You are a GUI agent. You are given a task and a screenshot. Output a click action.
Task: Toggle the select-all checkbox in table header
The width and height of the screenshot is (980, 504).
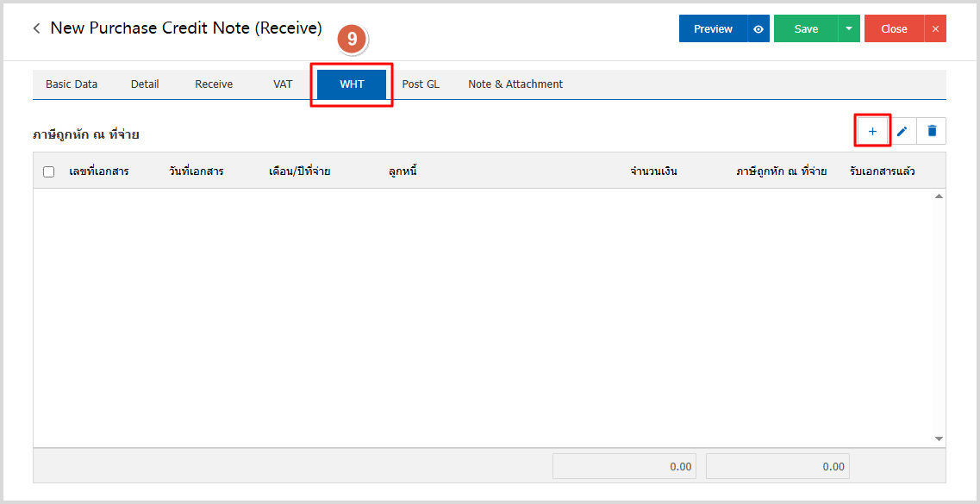coord(49,171)
